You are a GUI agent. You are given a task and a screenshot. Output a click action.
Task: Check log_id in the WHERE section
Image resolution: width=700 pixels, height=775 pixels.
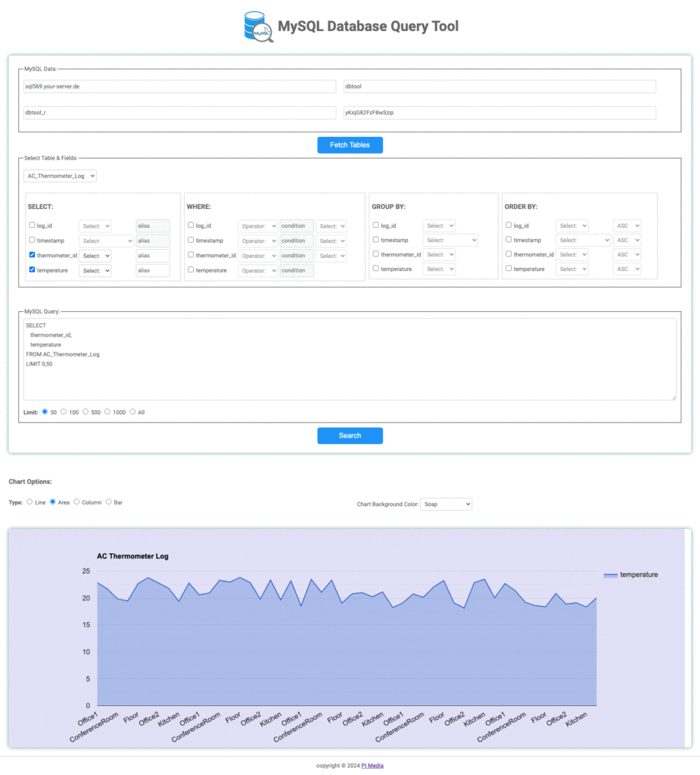pos(191,225)
